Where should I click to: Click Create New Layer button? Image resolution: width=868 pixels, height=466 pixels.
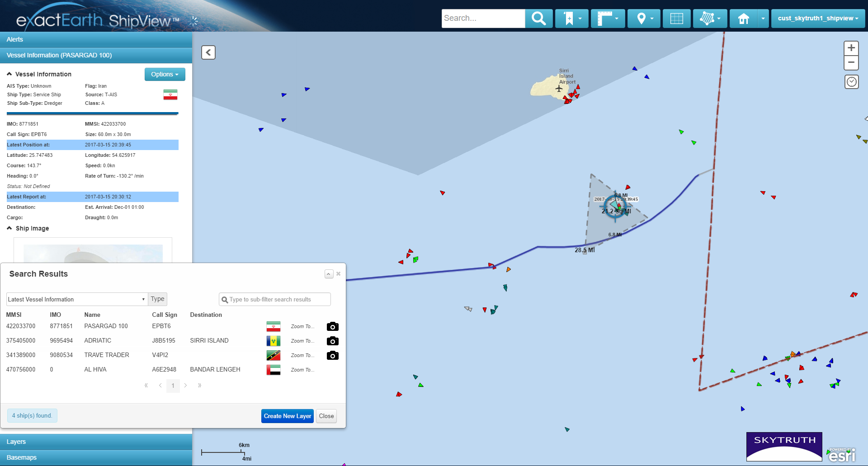pos(288,416)
